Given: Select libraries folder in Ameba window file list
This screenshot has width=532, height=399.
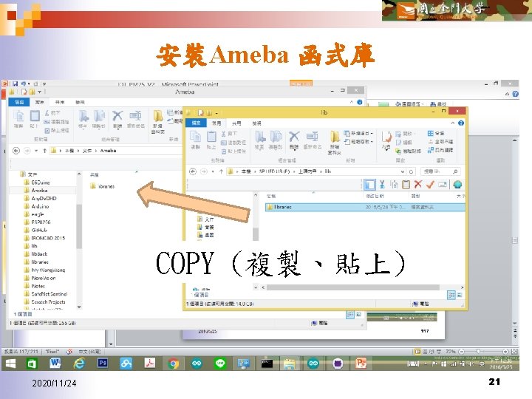Looking at the screenshot, I should pos(103,186).
